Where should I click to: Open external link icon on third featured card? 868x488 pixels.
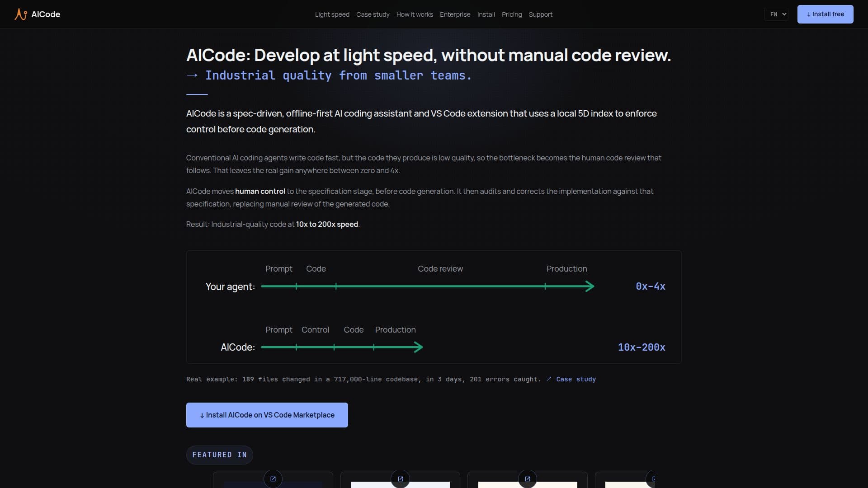(x=527, y=479)
